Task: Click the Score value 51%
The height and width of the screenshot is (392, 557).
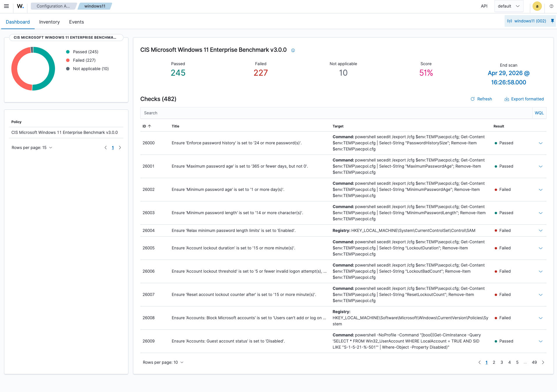Action: pos(426,73)
